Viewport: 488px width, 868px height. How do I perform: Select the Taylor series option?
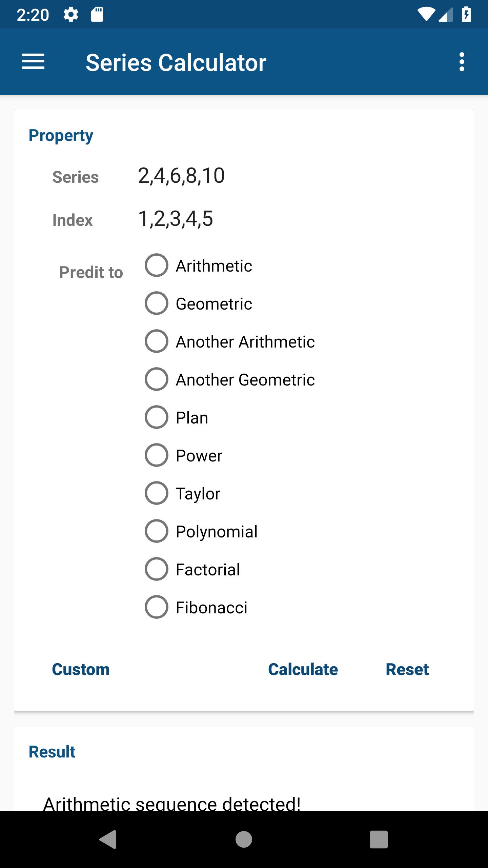[183, 493]
